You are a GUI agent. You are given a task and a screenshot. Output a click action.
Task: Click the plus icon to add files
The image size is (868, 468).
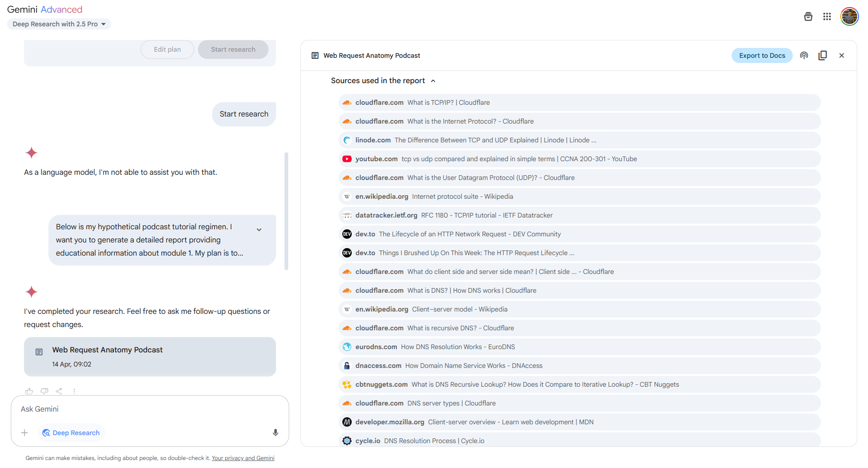[25, 433]
